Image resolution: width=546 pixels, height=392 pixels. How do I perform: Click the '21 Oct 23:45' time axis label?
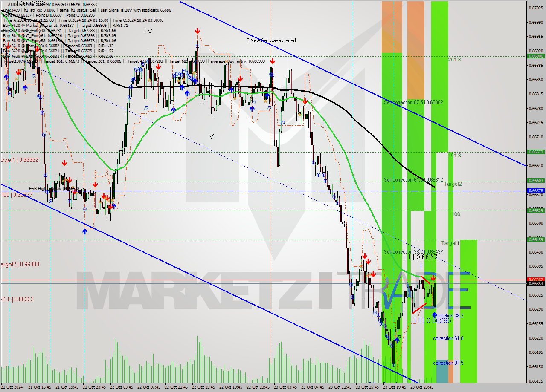pyautogui.click(x=94, y=387)
